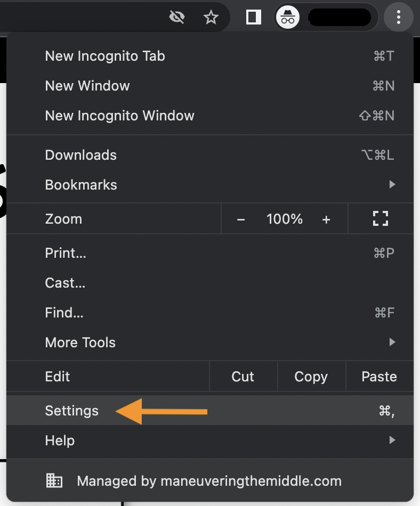
Task: Enter fullscreen mode via the fullscreen icon
Action: point(381,219)
